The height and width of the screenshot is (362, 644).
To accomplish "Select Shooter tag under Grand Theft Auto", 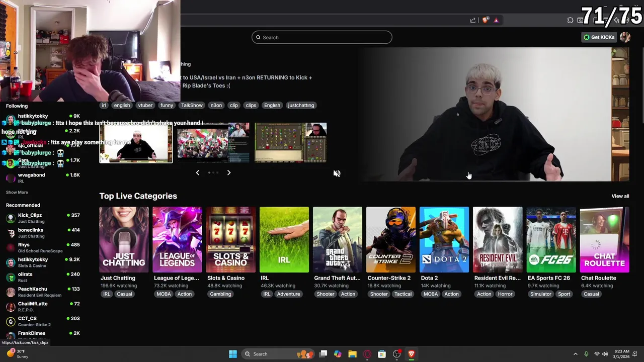I will (x=326, y=294).
